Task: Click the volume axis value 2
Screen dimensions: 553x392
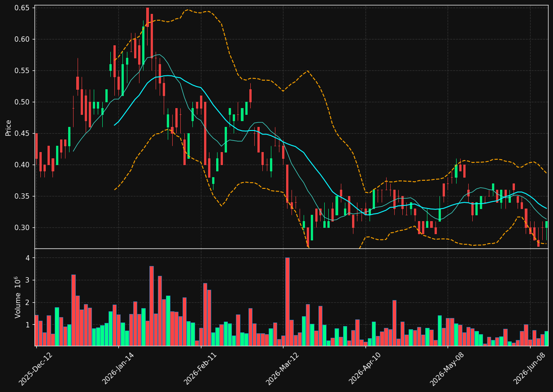Action: [27, 303]
